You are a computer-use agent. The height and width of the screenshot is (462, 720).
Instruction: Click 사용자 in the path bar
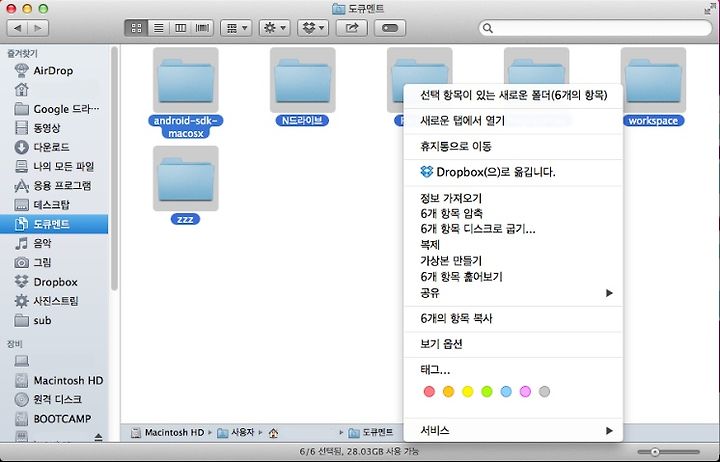click(x=236, y=433)
